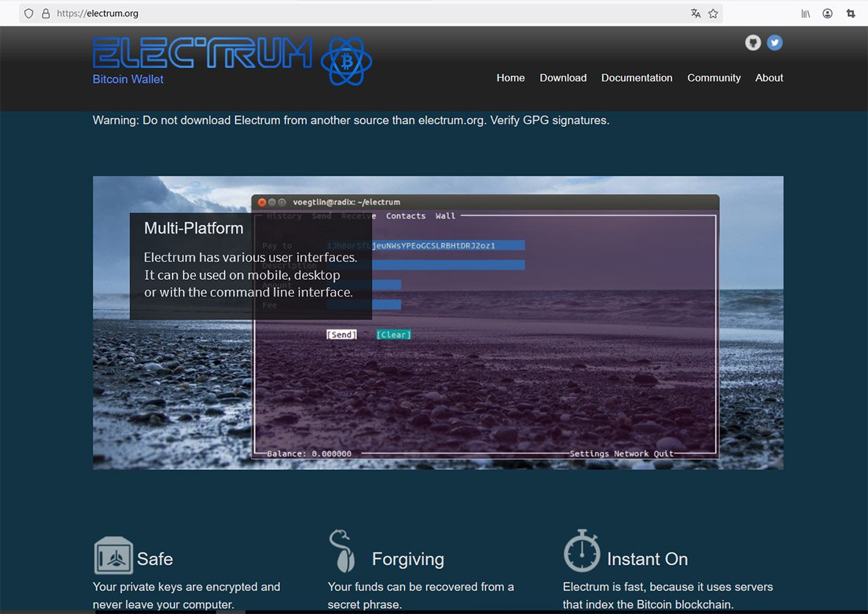Go to the Home menu item
This screenshot has height=614, width=868.
coord(510,78)
